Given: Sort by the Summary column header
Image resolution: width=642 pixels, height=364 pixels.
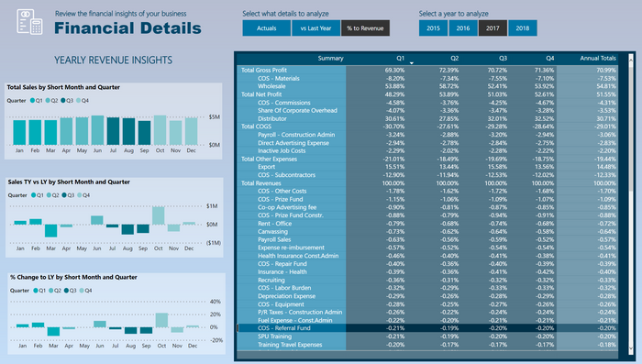Looking at the screenshot, I should click(x=330, y=58).
